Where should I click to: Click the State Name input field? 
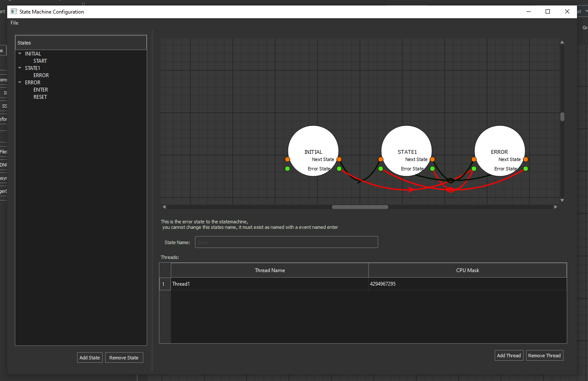click(286, 242)
